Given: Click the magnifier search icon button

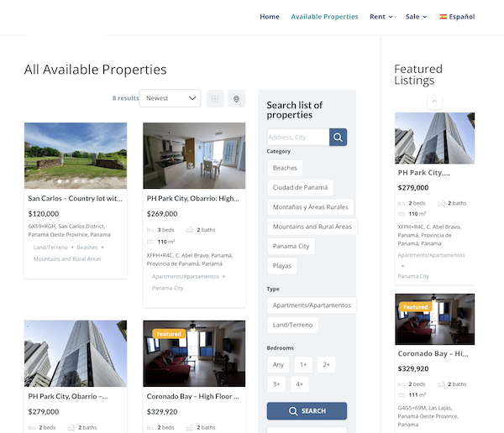Looking at the screenshot, I should pyautogui.click(x=338, y=138).
